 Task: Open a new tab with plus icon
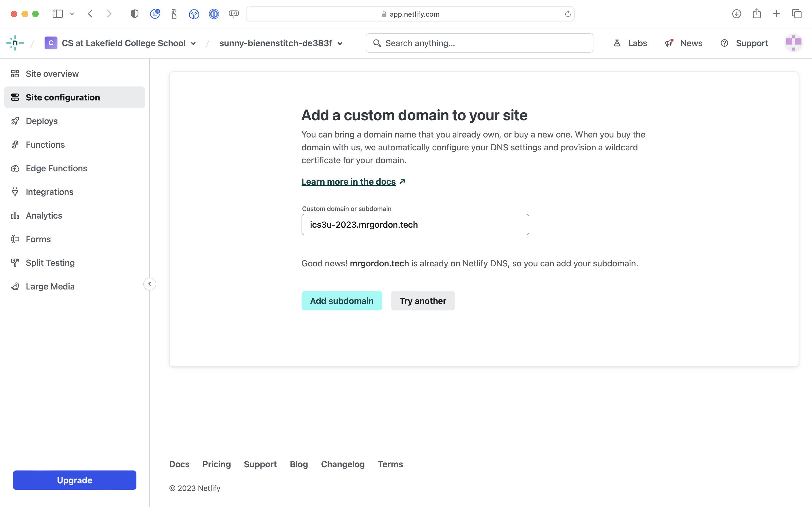[777, 14]
